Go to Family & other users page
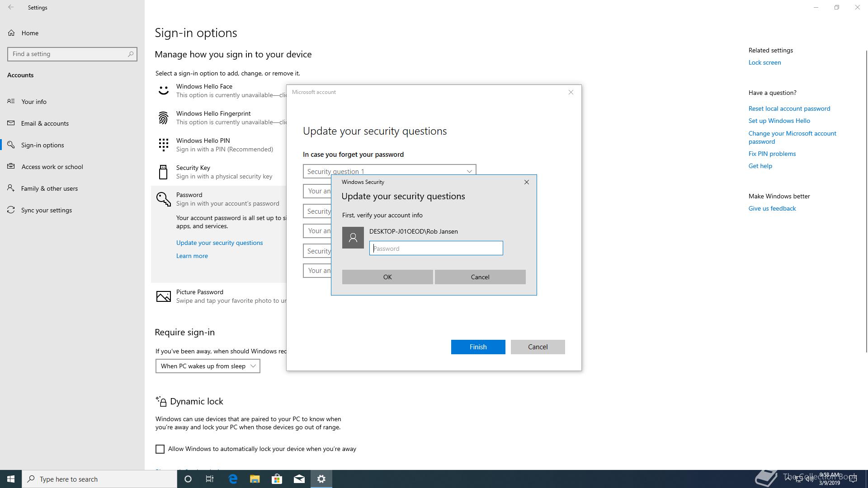 (72, 188)
